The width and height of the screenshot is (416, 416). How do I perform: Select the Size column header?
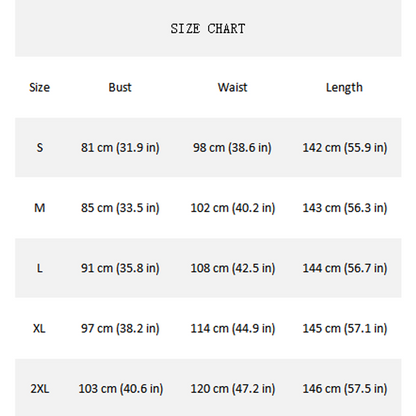pyautogui.click(x=39, y=87)
